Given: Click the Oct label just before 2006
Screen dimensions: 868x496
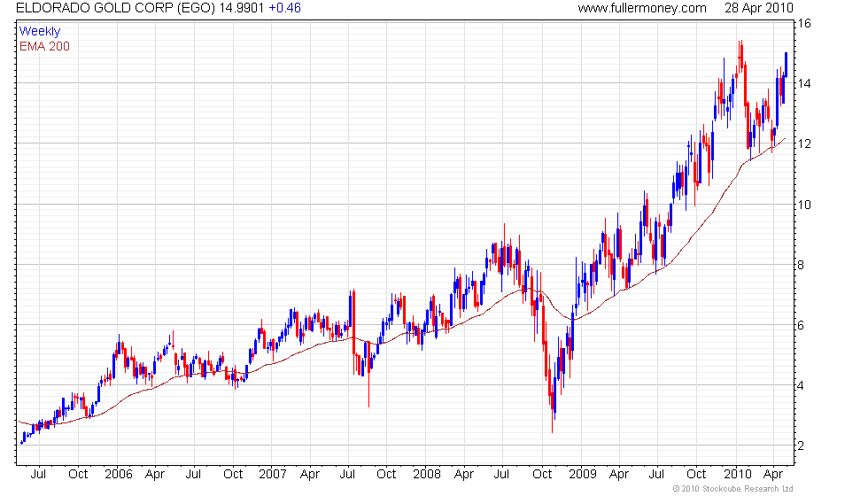Looking at the screenshot, I should pos(78,475).
